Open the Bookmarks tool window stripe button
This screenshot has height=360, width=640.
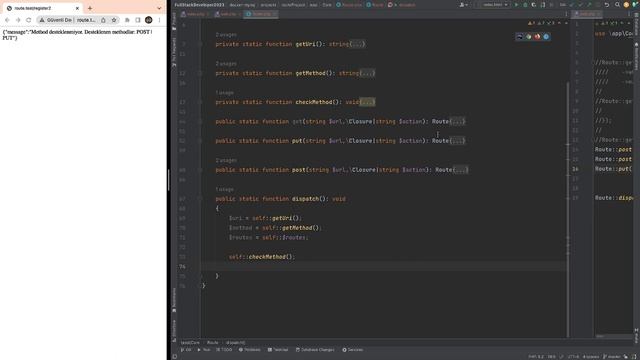(174, 300)
